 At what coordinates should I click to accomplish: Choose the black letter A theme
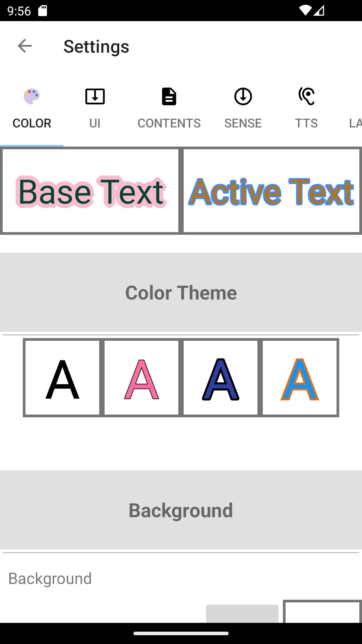click(x=62, y=378)
